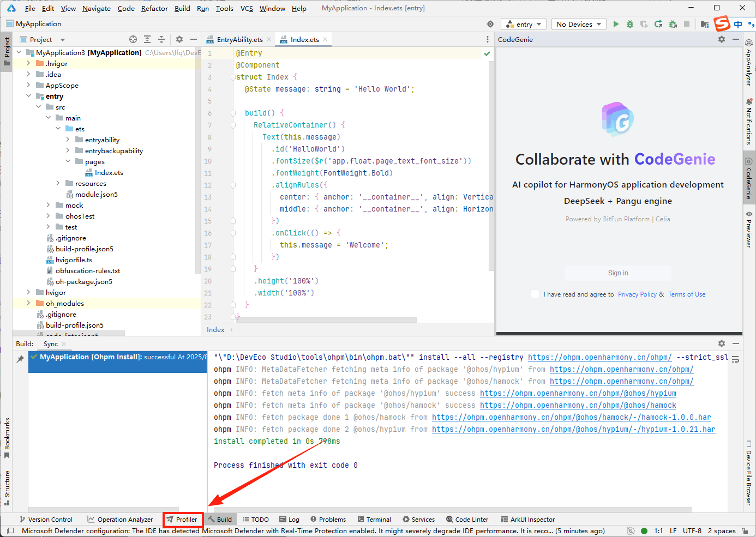Open the Code Linter tool tab
This screenshot has height=537, width=756.
coord(467,520)
